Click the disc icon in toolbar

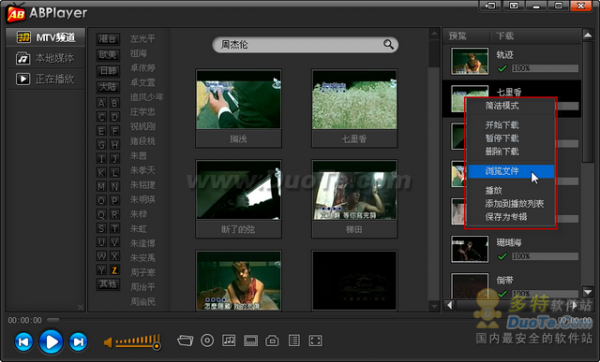pos(207,340)
